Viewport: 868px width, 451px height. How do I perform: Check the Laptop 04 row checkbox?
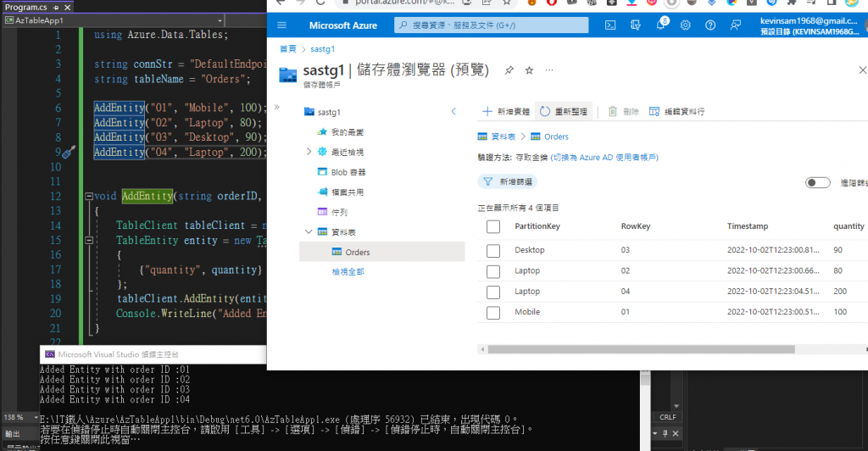(493, 292)
